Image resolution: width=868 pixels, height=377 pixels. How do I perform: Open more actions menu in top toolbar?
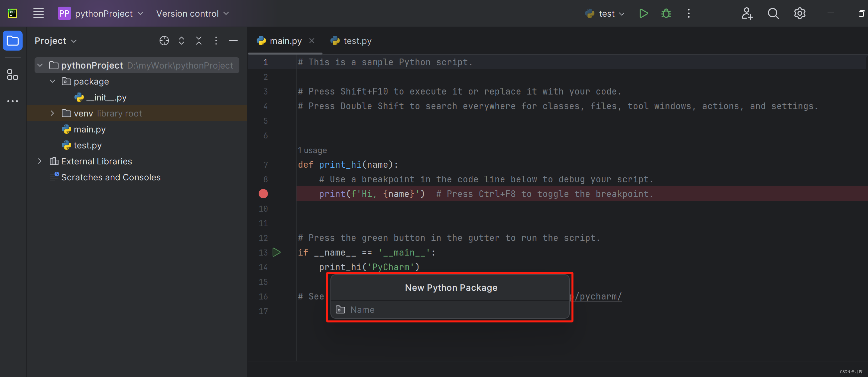coord(688,14)
